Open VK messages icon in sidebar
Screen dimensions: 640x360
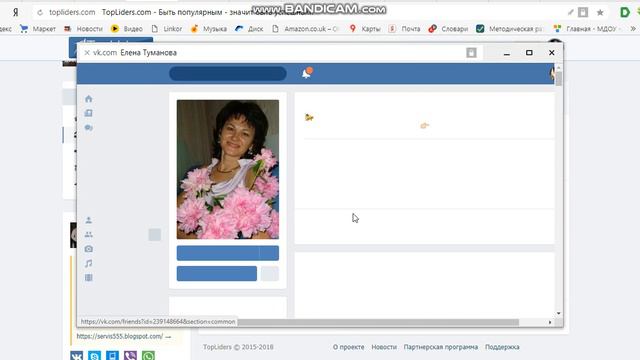[89, 128]
